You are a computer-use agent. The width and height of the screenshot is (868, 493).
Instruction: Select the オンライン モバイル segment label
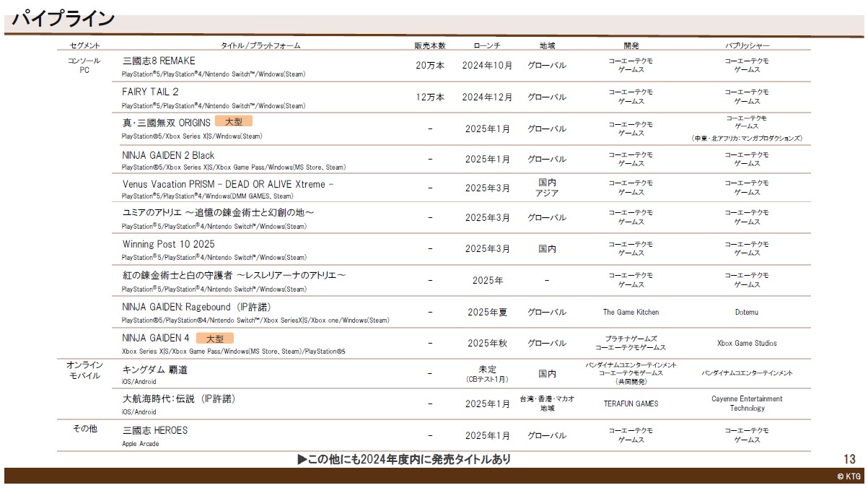click(x=84, y=370)
